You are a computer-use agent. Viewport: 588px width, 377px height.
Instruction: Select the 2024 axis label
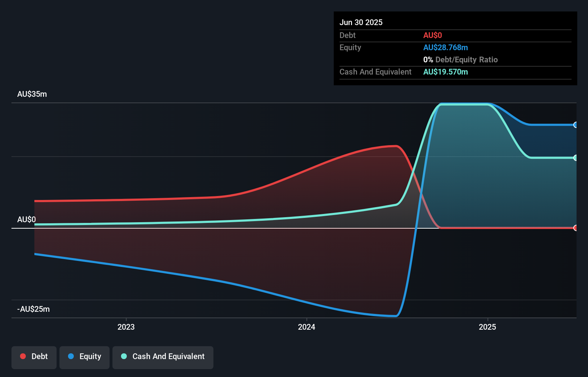(x=307, y=327)
